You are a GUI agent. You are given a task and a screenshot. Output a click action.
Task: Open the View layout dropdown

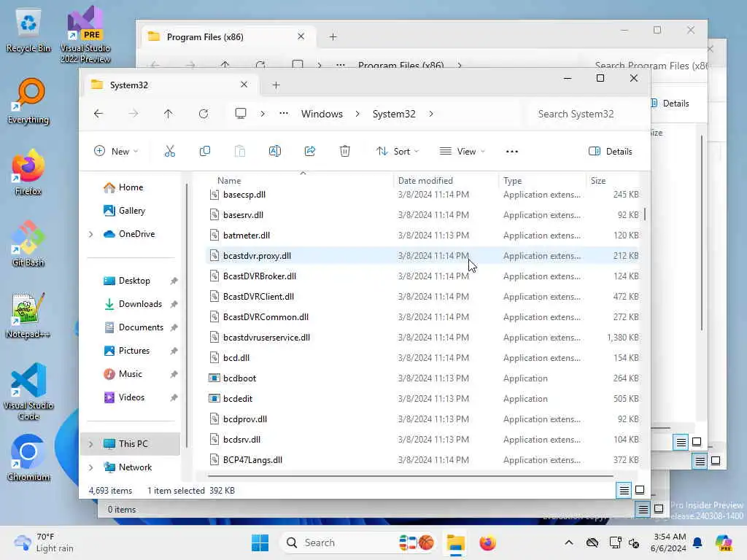462,152
